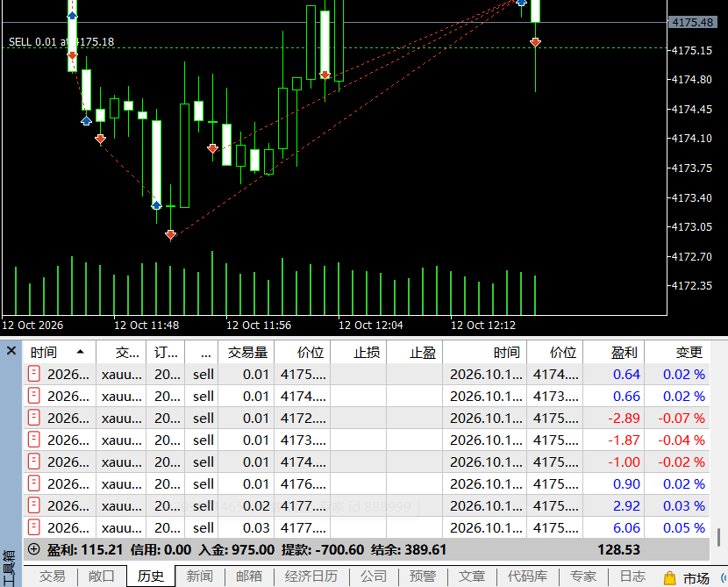Click deal icon in the -1.00 profit row

coord(34,462)
